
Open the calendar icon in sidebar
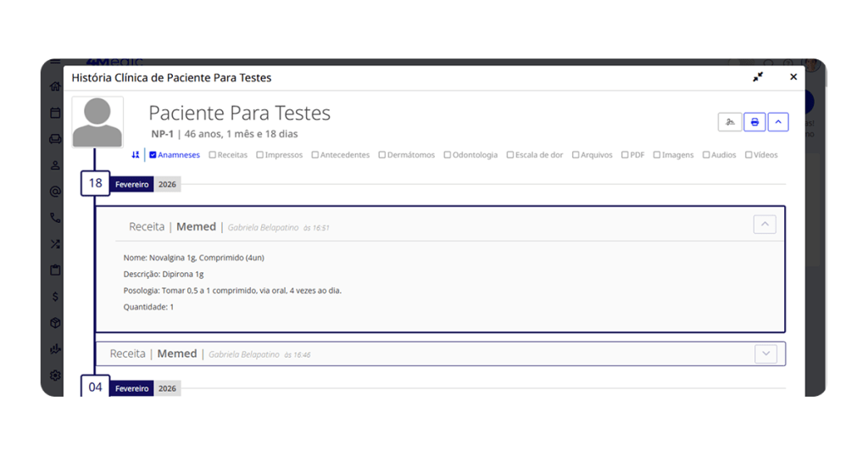(55, 113)
